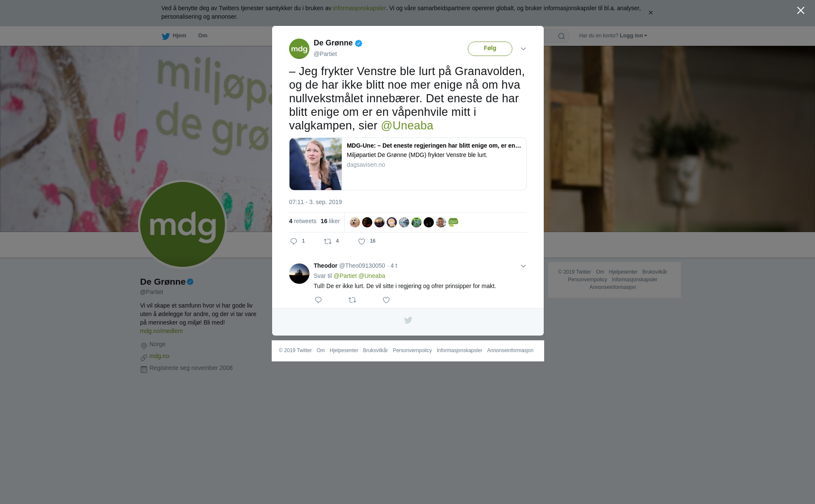Screen dimensions: 815x504
Task: Click the search magnifier icon in the top bar
Action: [x=562, y=36]
